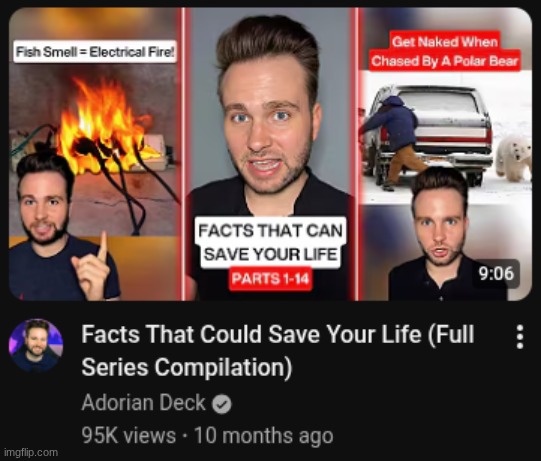Click the verified checkmark badge
Viewport: 541px width, 461px height.
222,404
